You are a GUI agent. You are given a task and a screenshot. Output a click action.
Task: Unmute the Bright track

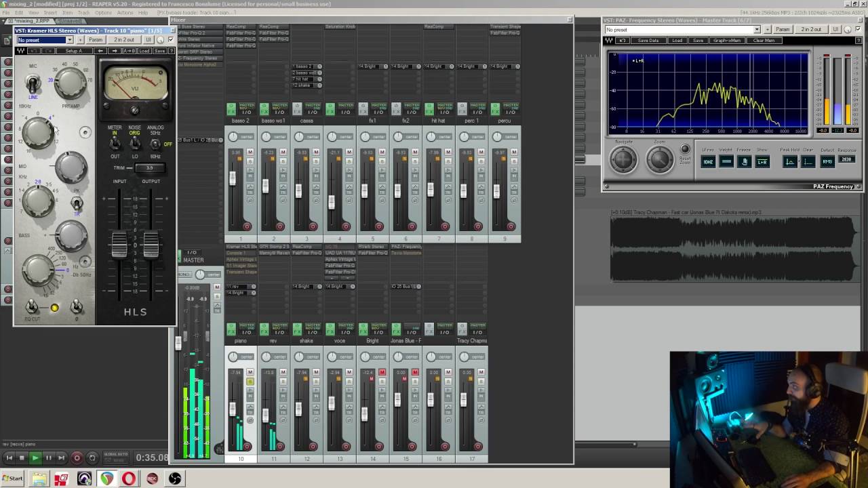(382, 372)
